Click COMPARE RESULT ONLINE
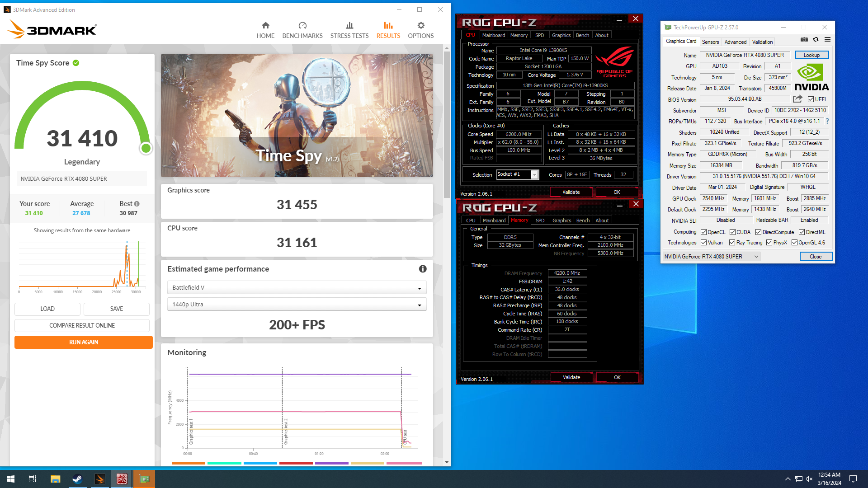868x488 pixels. (82, 326)
